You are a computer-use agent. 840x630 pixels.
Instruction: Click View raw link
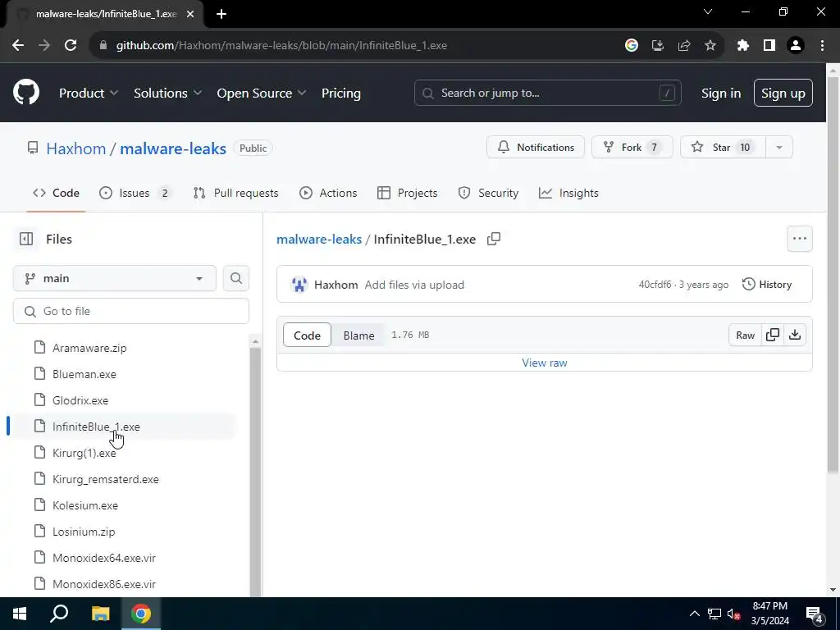[545, 363]
